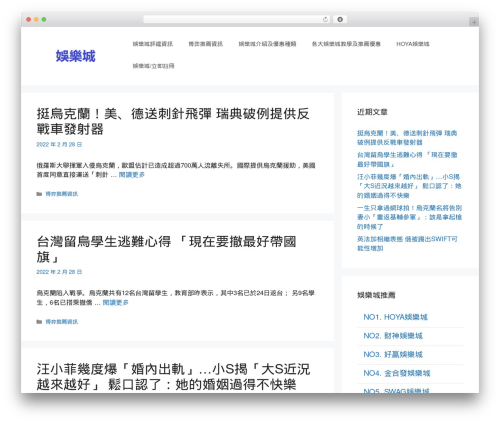Open NO2. 財神娛樂城 recommendation
Viewport: 500px width, 423px height.
[x=393, y=336]
